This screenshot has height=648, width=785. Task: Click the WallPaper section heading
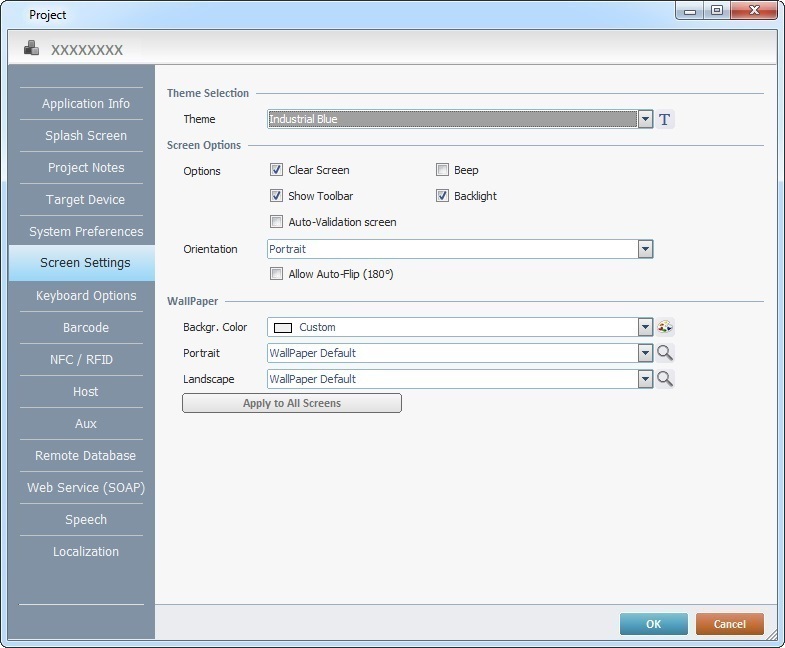click(x=193, y=301)
